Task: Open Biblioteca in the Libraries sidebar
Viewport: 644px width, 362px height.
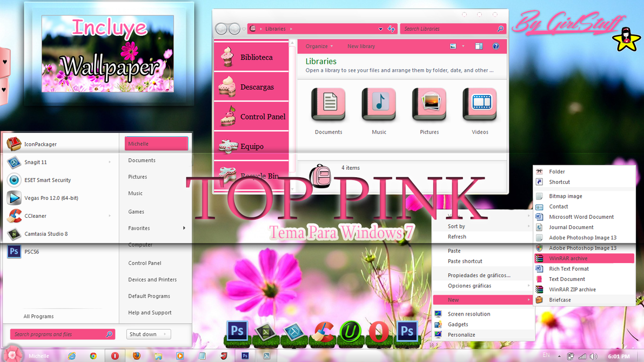Action: [x=251, y=57]
